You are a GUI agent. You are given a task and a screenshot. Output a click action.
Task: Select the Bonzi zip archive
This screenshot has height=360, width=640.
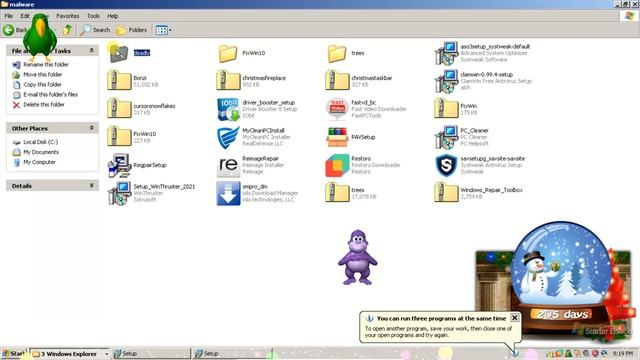(x=119, y=80)
